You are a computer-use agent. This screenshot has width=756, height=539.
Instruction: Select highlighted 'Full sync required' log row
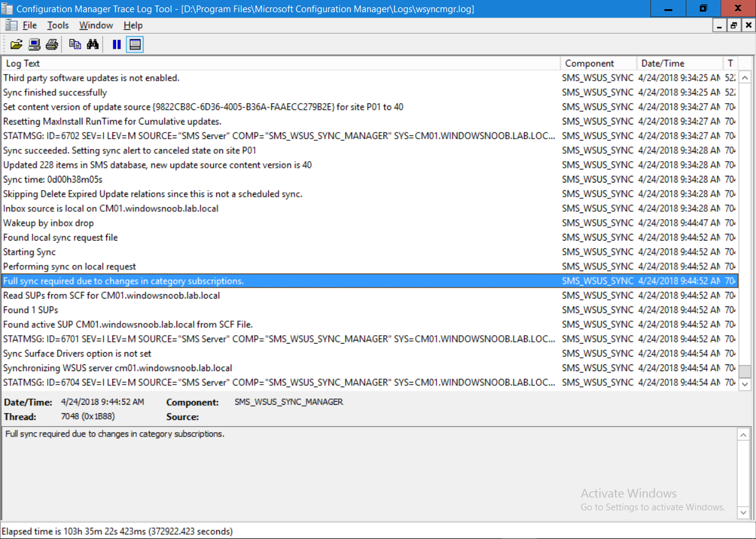point(370,281)
